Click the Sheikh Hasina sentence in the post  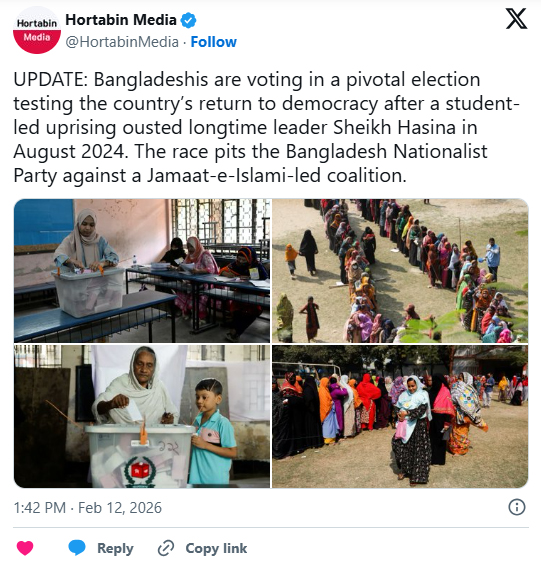pyautogui.click(x=266, y=116)
